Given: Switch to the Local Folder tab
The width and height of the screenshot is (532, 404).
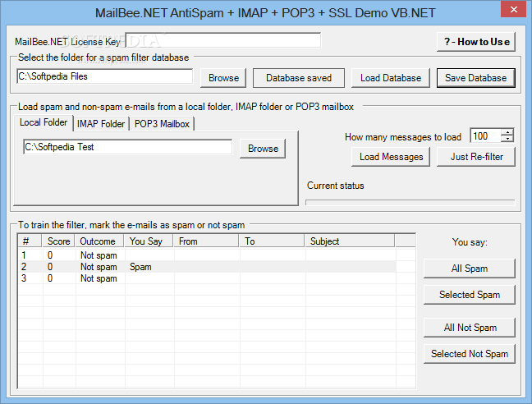Looking at the screenshot, I should pyautogui.click(x=44, y=122).
